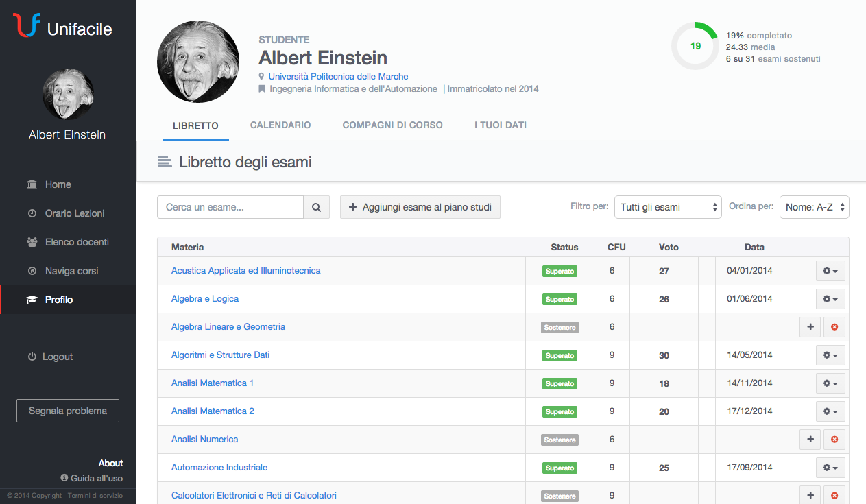This screenshot has width=866, height=504.
Task: Click the plus icon for Calcolatori Elettronici row
Action: (810, 495)
